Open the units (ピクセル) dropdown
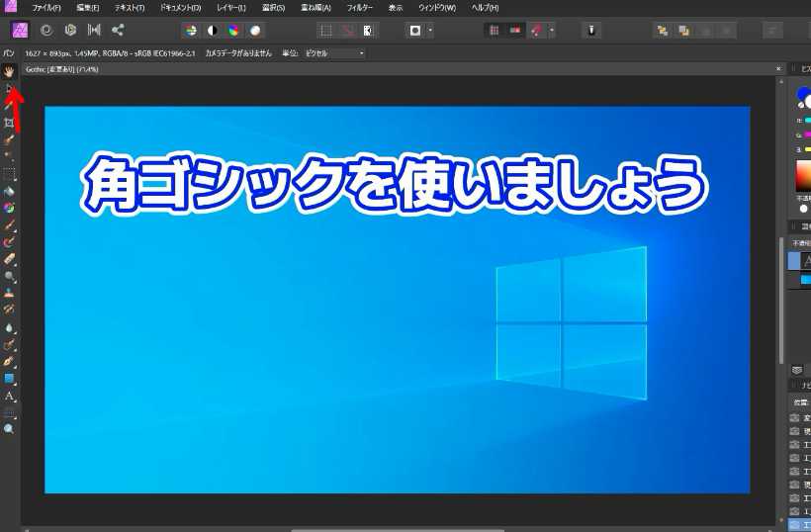 pyautogui.click(x=334, y=53)
